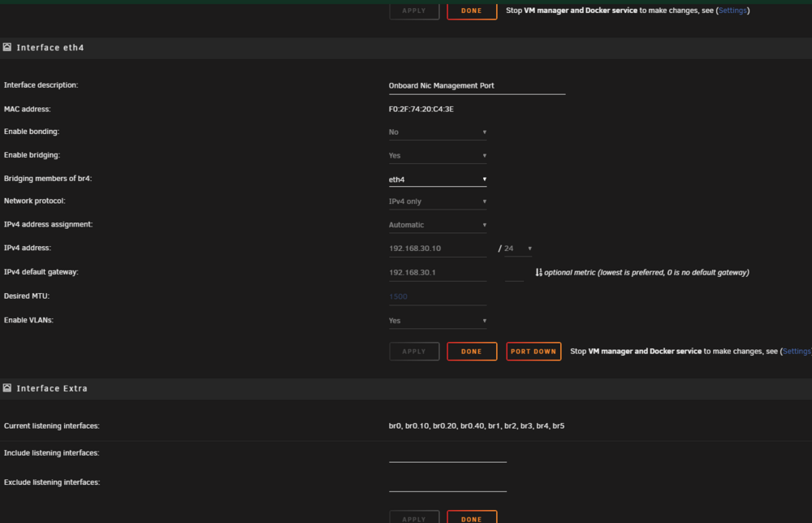812x523 pixels.
Task: Click the Interface description field
Action: (477, 86)
